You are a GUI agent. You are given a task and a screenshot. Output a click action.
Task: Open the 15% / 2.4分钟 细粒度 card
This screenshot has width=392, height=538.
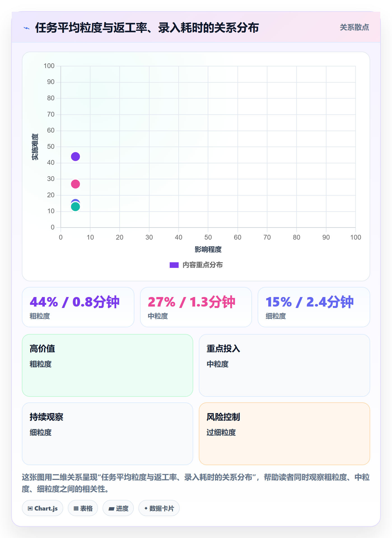314,307
